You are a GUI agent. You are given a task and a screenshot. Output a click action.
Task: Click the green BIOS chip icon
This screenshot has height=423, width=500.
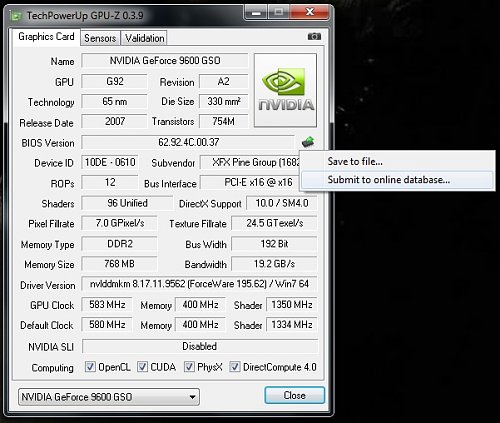(308, 142)
